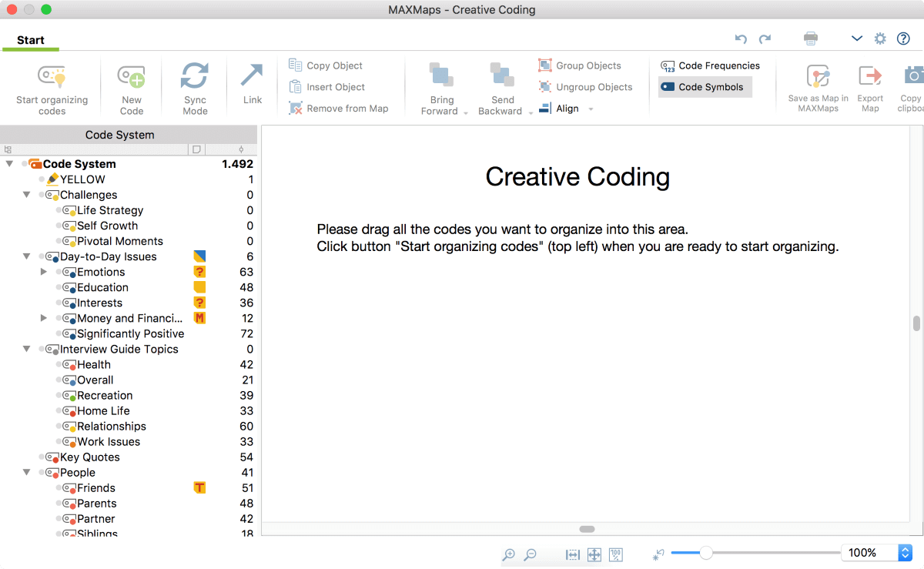Click the Undo arrow
Image resolution: width=924 pixels, height=569 pixels.
coord(741,38)
